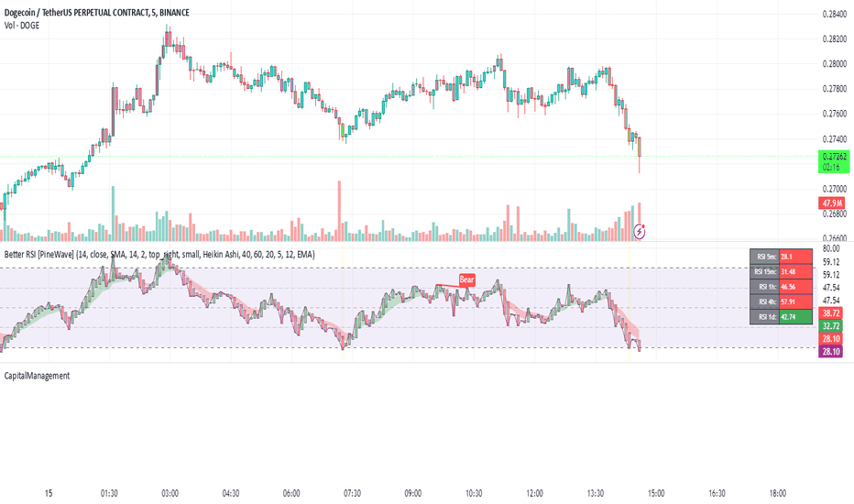Screen dimensions: 854x504
Task: Click the CapitalManagement indicator label
Action: point(37,376)
